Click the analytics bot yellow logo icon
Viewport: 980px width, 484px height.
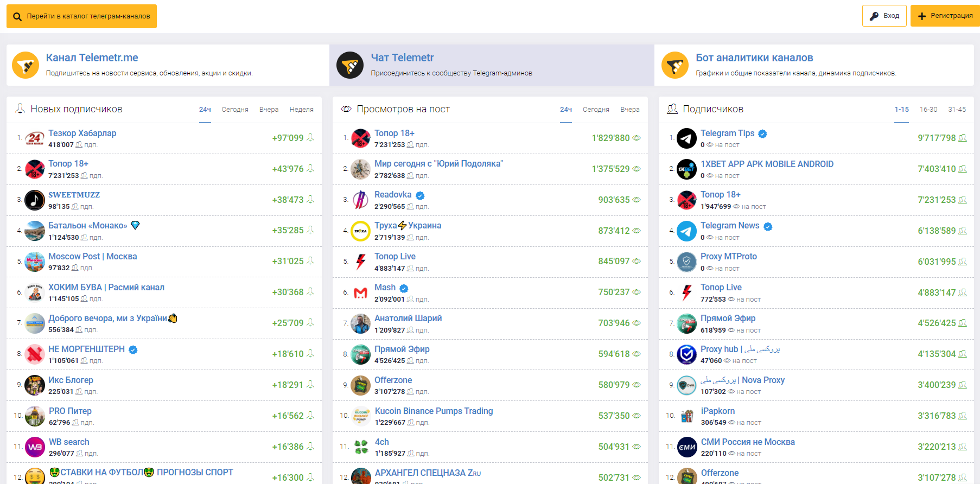click(x=675, y=65)
